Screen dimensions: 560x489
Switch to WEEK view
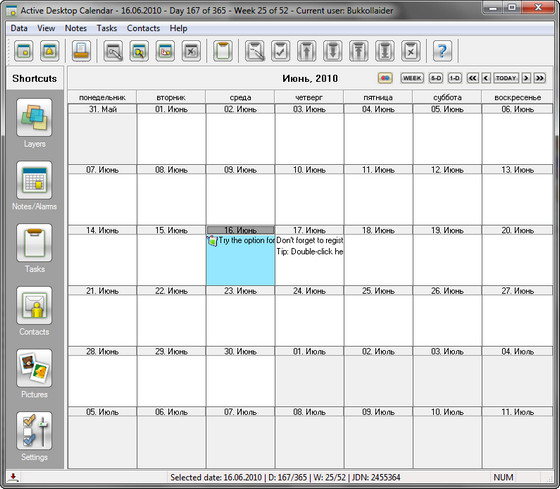coord(412,78)
